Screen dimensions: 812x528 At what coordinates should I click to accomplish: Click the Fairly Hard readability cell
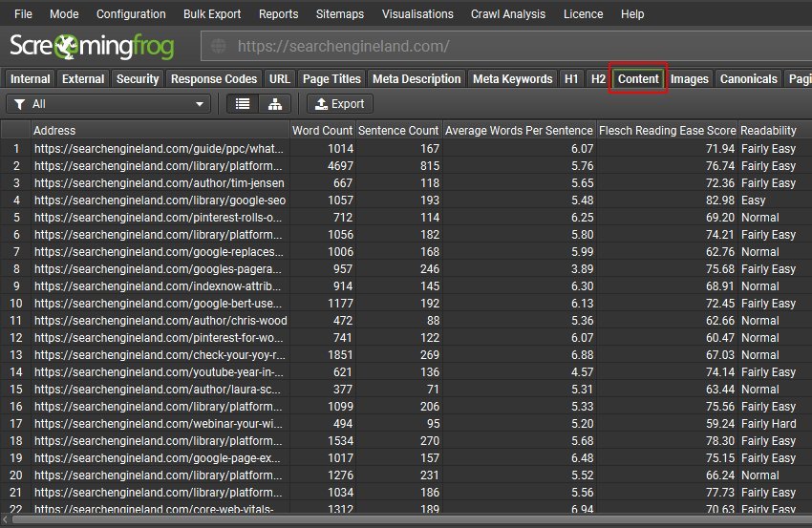click(x=768, y=423)
